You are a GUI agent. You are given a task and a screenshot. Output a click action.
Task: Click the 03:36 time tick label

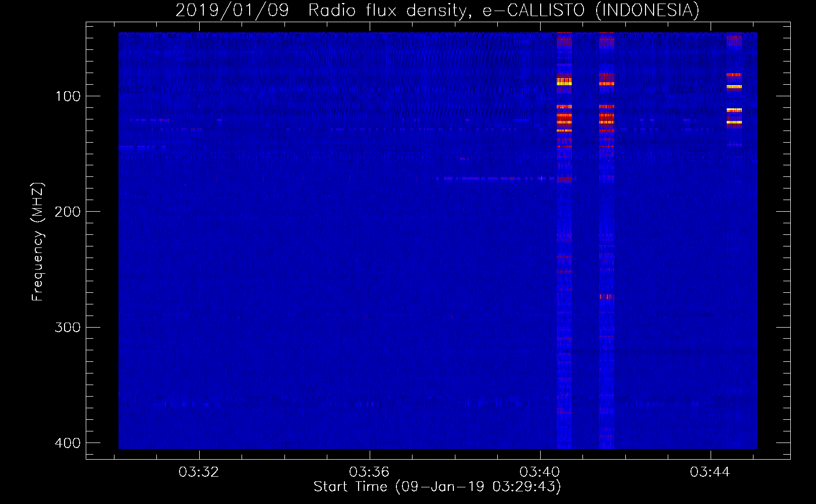point(369,472)
